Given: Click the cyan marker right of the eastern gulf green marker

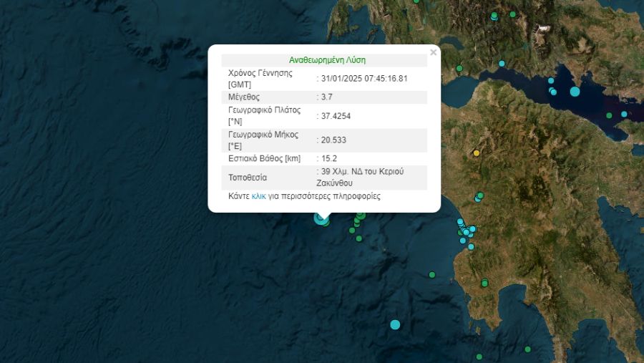Looking at the screenshot, I should pyautogui.click(x=624, y=114).
